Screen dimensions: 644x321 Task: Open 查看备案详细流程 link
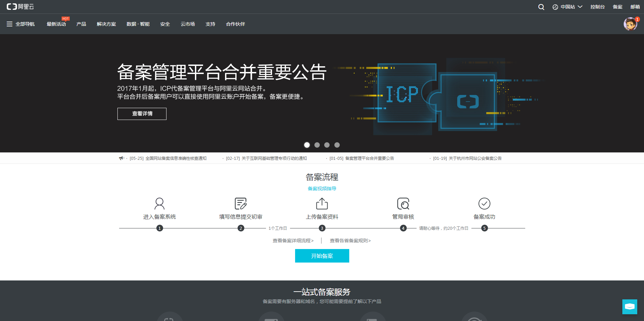293,241
